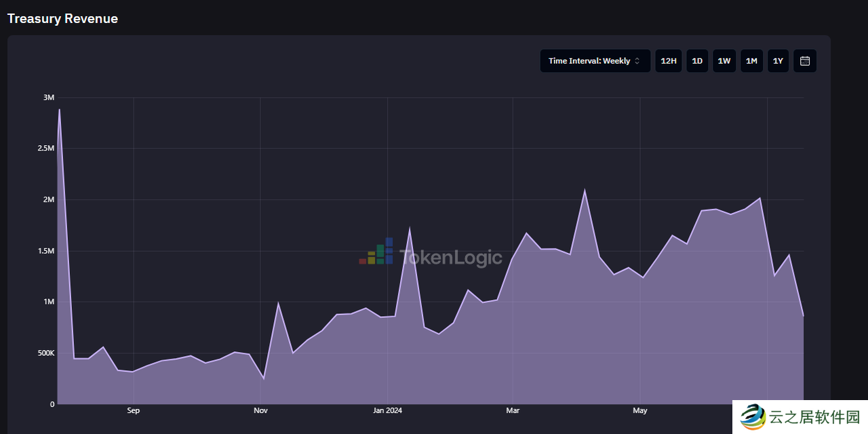The image size is (868, 434).
Task: Set the range to 1M
Action: 751,61
